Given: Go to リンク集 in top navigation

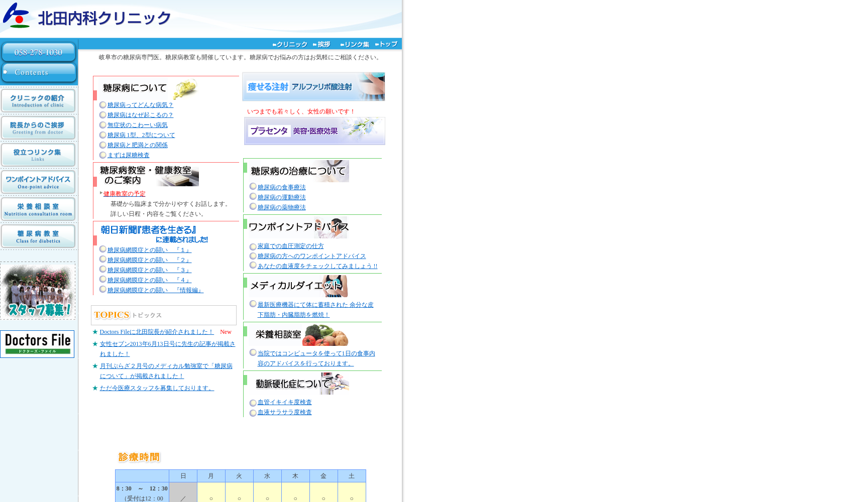Looking at the screenshot, I should tap(355, 45).
